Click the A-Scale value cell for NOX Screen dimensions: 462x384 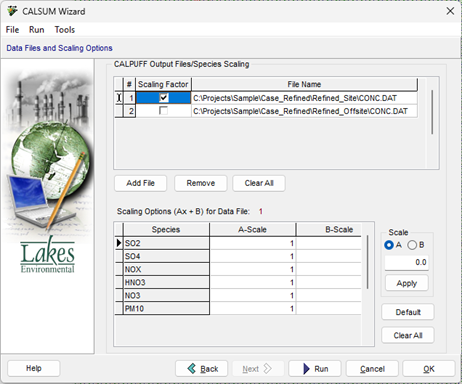tap(253, 269)
